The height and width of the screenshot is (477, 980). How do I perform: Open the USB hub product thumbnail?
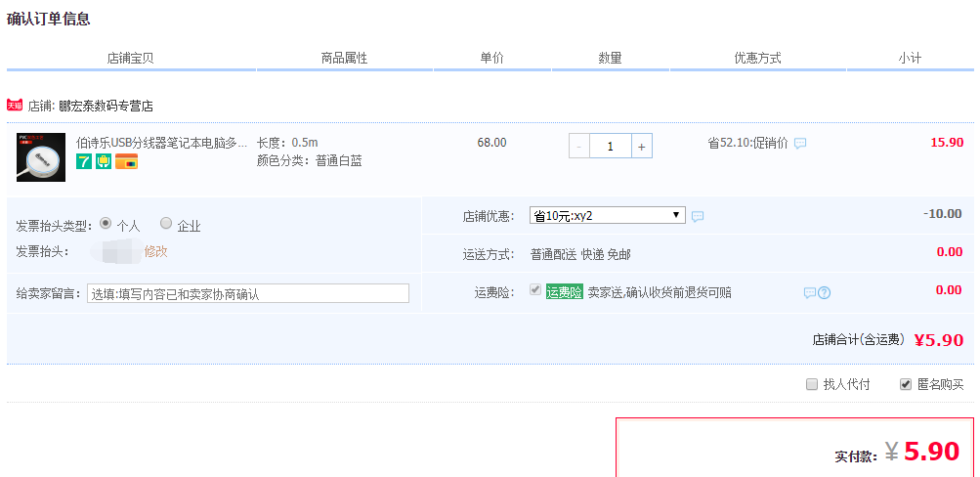(41, 157)
